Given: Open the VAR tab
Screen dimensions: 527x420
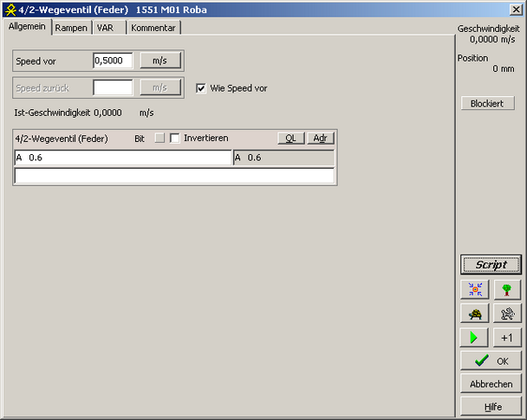Looking at the screenshot, I should (x=106, y=28).
